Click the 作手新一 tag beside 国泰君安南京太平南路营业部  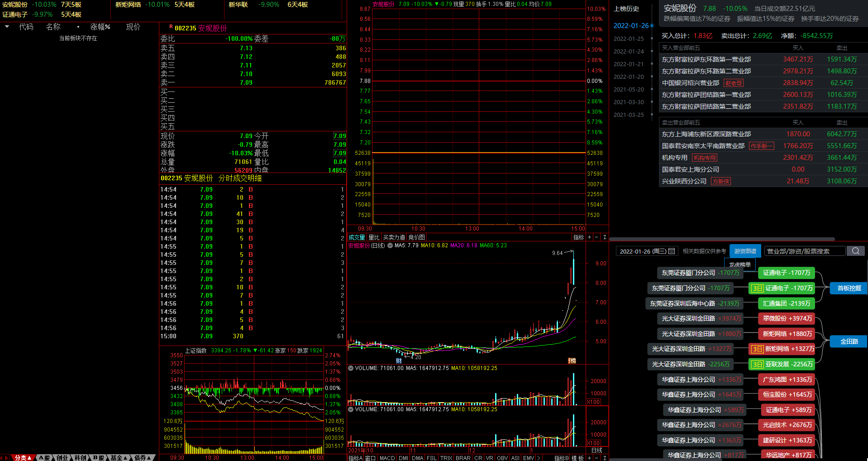762,146
